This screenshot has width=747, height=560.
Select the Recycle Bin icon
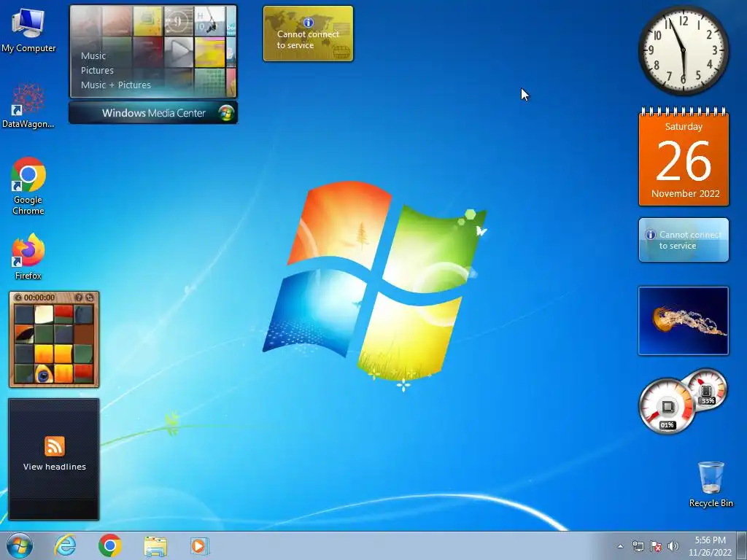[x=711, y=484]
